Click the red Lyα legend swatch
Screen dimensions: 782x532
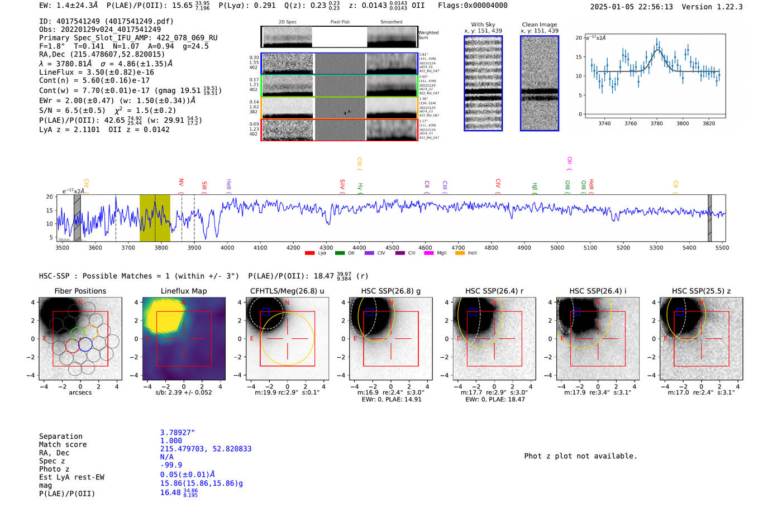click(309, 253)
